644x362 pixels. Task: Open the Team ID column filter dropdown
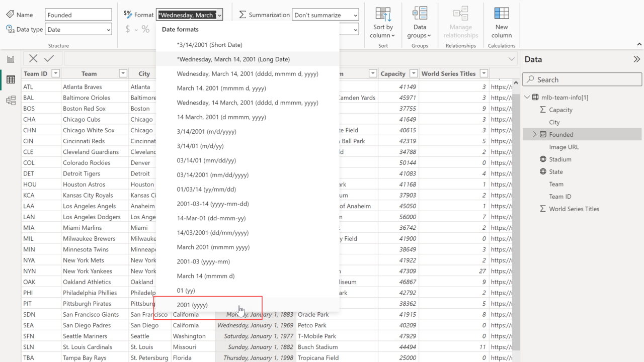pyautogui.click(x=56, y=73)
